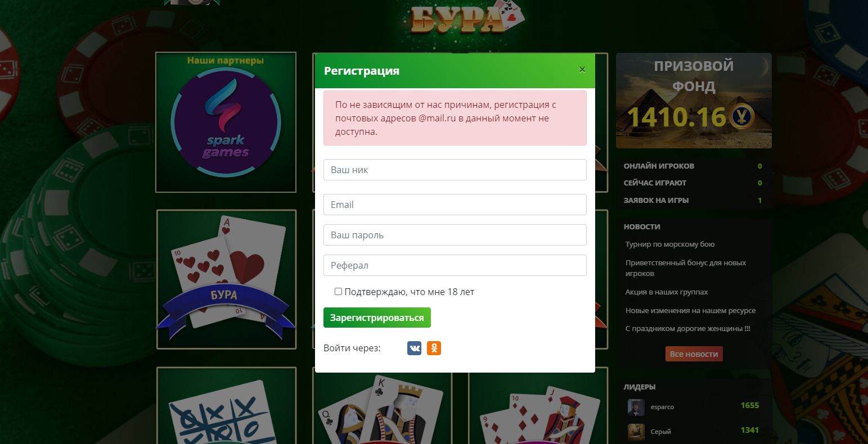868x444 pixels.
Task: Focus the Ваш пароль field
Action: click(x=455, y=235)
